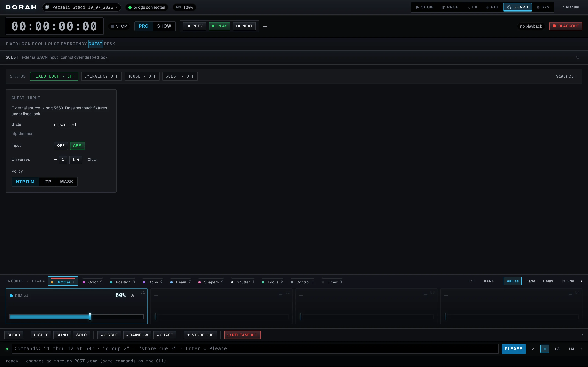Click the reset arrow beside 60% dimmer value

(133, 295)
